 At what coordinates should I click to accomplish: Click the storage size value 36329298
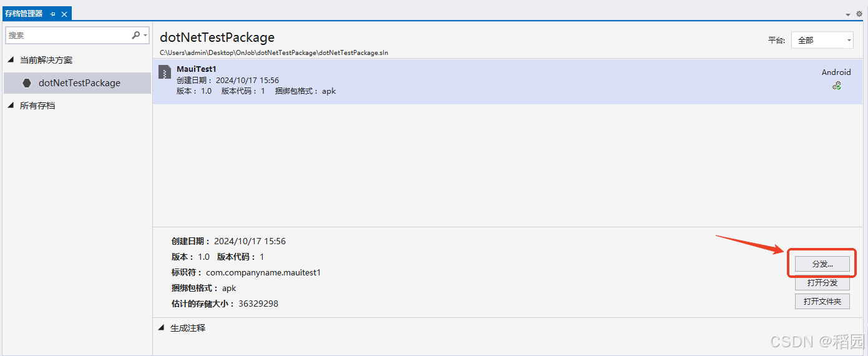coord(258,304)
